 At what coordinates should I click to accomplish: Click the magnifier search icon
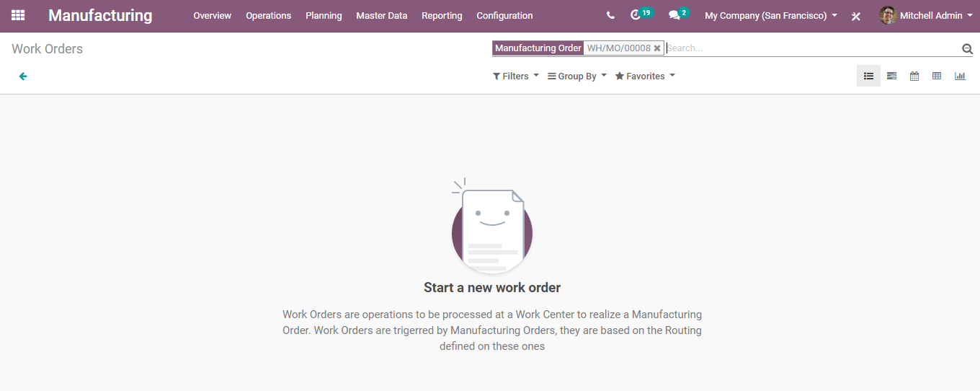[x=967, y=49]
